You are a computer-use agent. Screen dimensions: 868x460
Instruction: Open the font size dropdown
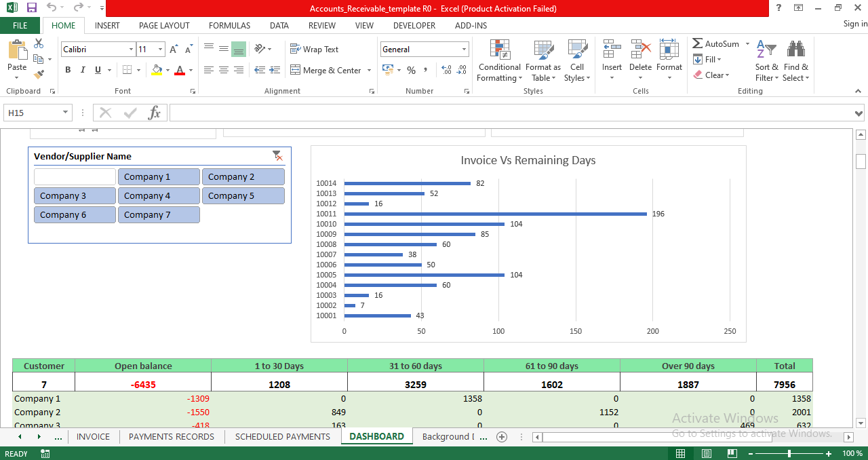point(160,50)
